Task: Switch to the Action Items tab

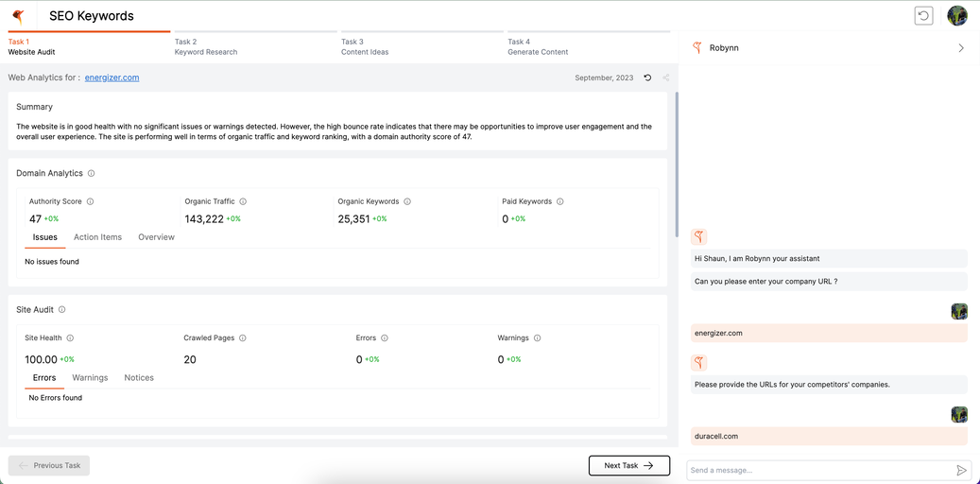Action: (x=97, y=237)
